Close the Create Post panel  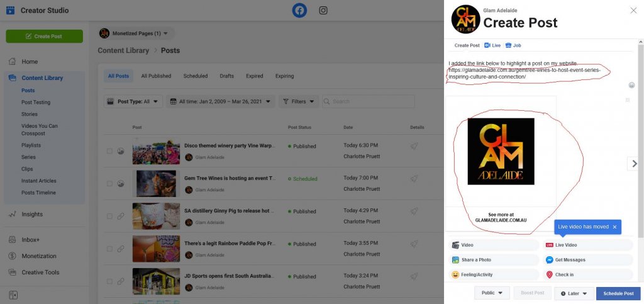coord(633,10)
